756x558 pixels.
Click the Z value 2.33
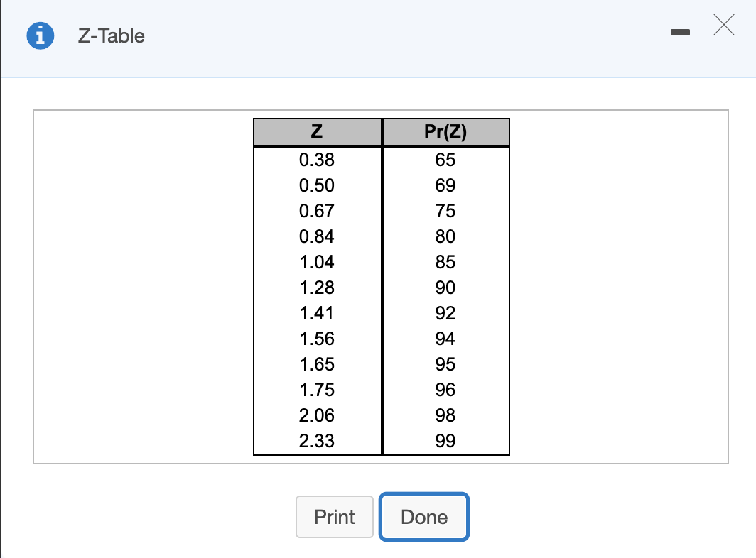tap(317, 441)
